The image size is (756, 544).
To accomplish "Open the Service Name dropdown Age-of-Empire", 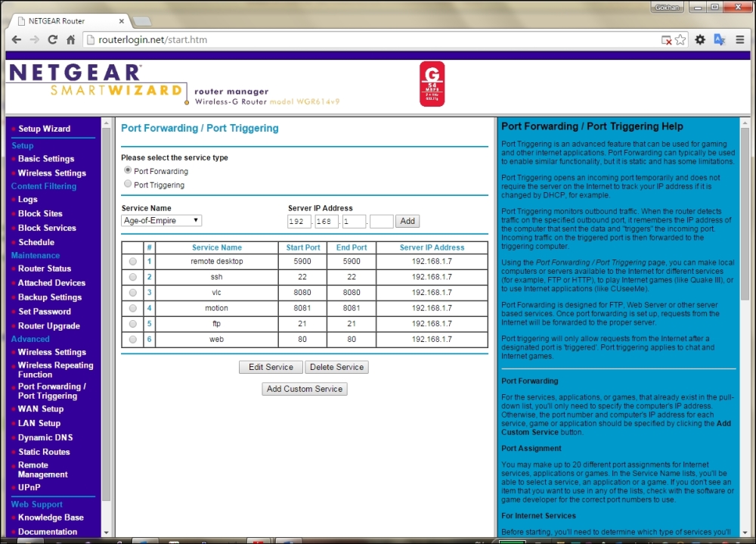I will click(161, 221).
